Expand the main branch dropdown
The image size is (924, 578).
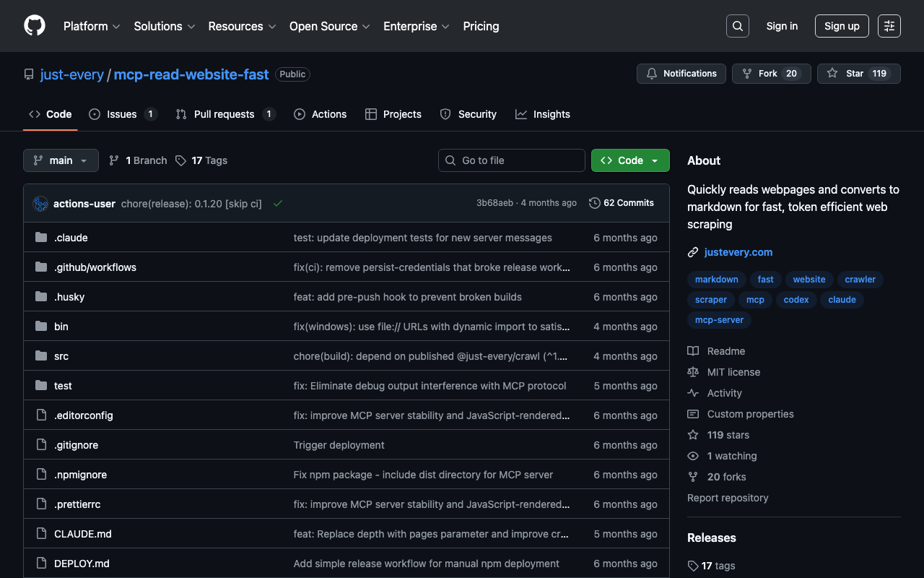coord(61,160)
